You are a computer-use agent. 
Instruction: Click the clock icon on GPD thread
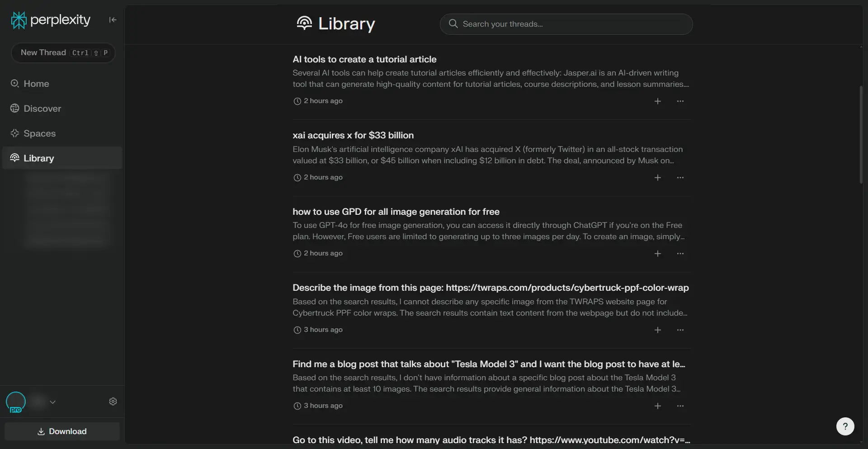[x=297, y=254]
